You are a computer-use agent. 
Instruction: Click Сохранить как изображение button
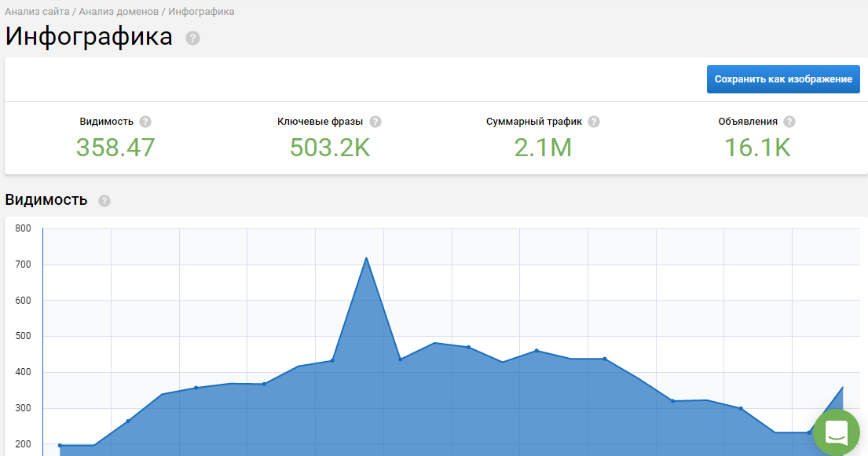783,79
